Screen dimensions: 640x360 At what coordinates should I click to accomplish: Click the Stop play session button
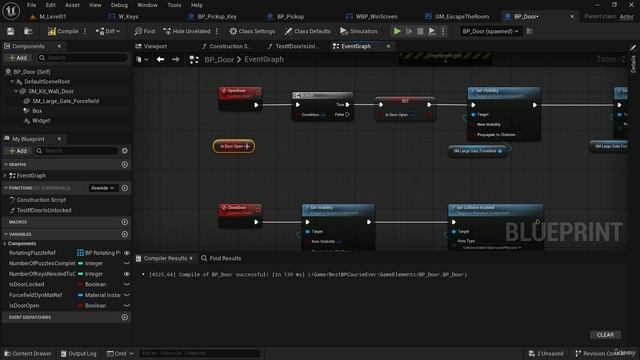click(420, 31)
